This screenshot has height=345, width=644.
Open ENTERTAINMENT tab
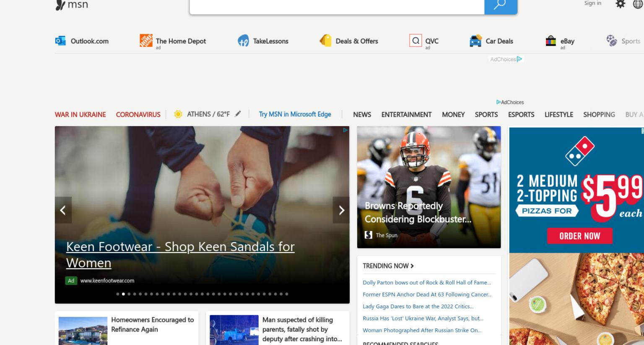click(x=406, y=114)
